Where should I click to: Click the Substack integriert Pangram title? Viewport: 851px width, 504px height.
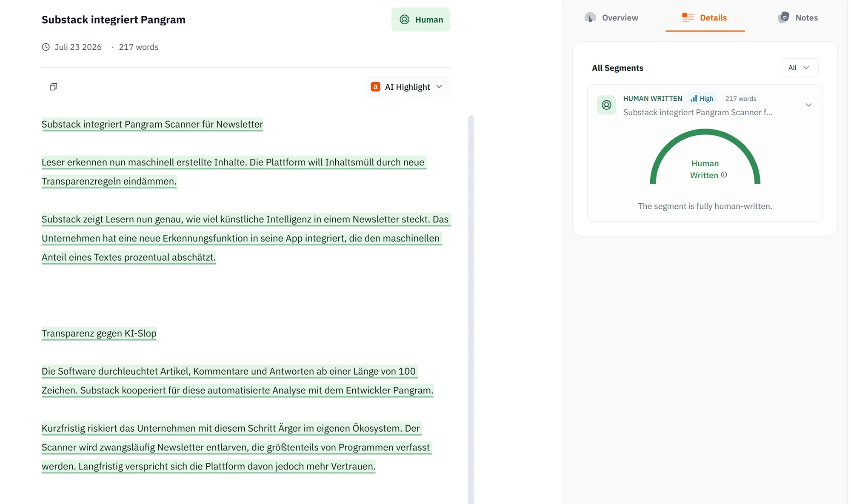point(114,20)
